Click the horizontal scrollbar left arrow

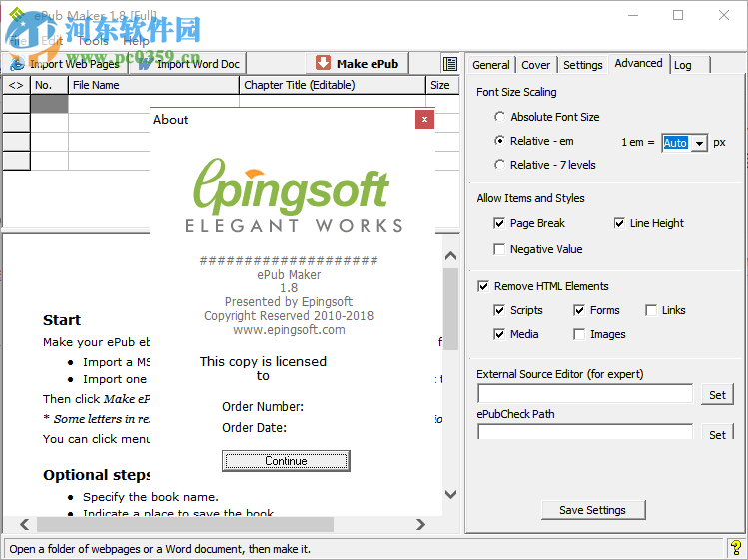25,525
